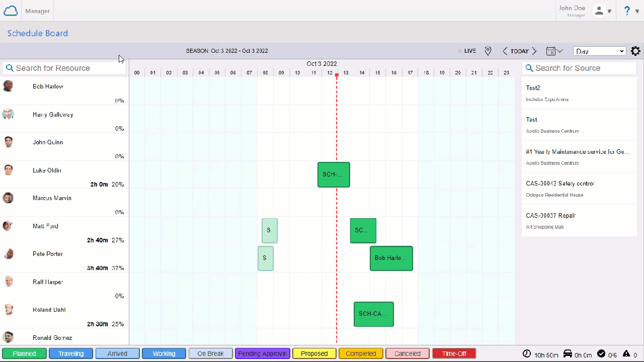Click Bob Harlow's avatar picture
Screen dimensions: 644x362
coord(8,86)
